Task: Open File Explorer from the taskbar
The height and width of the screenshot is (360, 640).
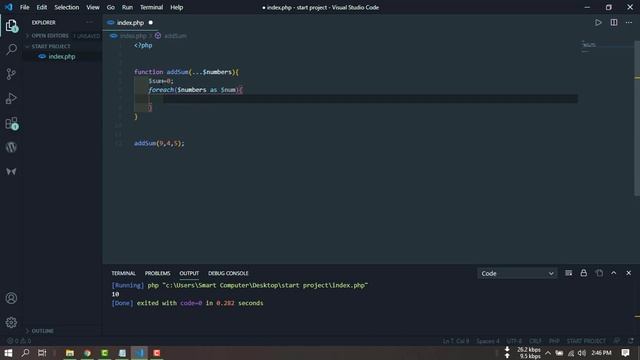Action: [70, 353]
